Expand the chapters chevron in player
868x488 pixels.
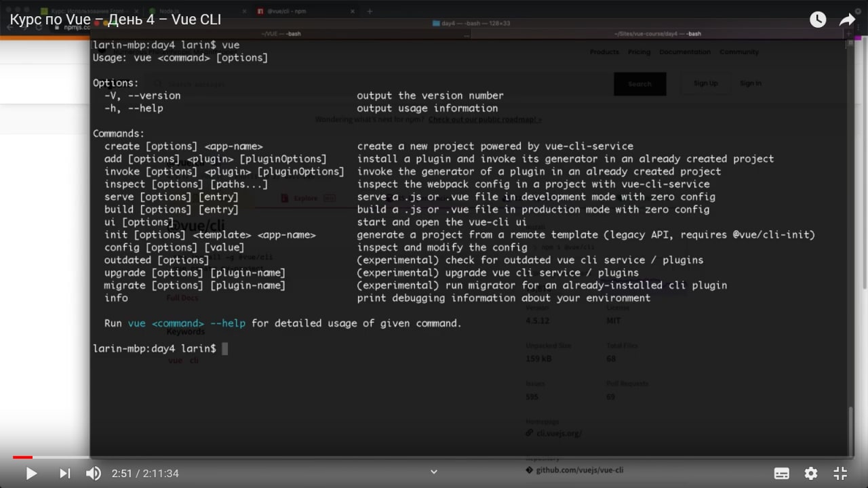434,472
